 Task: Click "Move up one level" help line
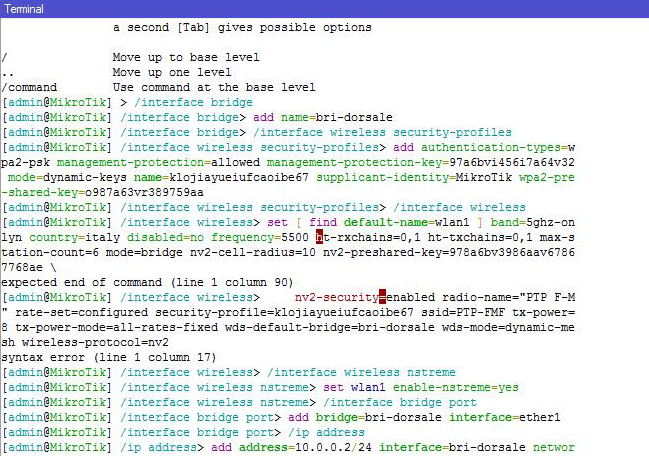(172, 72)
